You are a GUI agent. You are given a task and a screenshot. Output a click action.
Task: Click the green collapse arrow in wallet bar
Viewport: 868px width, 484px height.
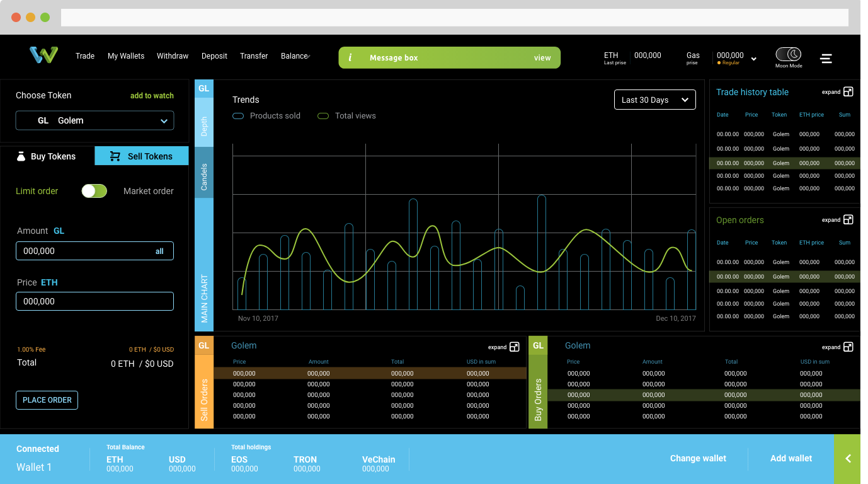tap(847, 459)
